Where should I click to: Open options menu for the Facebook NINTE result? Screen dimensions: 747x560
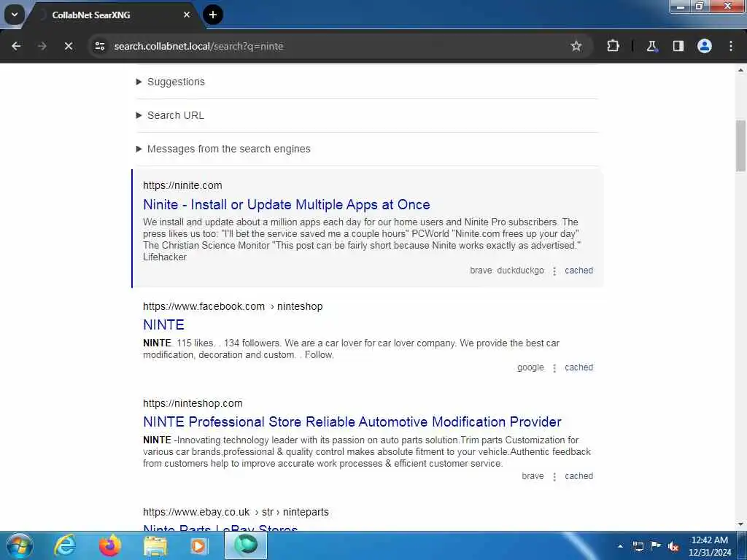pyautogui.click(x=554, y=368)
